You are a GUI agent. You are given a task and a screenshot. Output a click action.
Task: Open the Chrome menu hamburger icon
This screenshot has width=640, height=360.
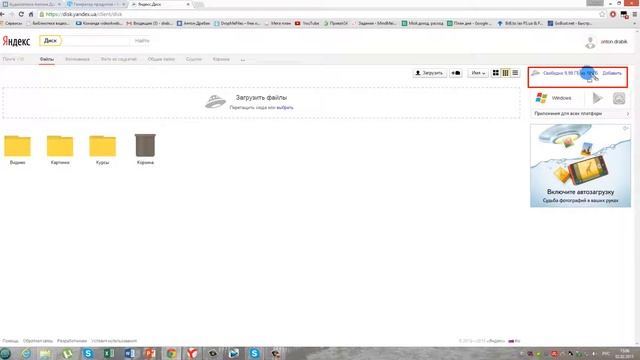[x=635, y=14]
